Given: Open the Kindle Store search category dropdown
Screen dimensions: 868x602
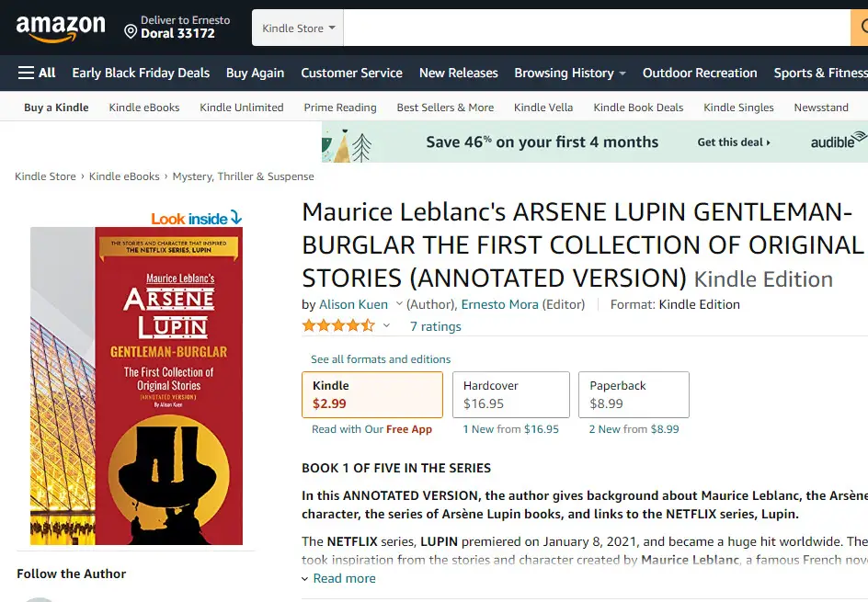Looking at the screenshot, I should tap(298, 28).
